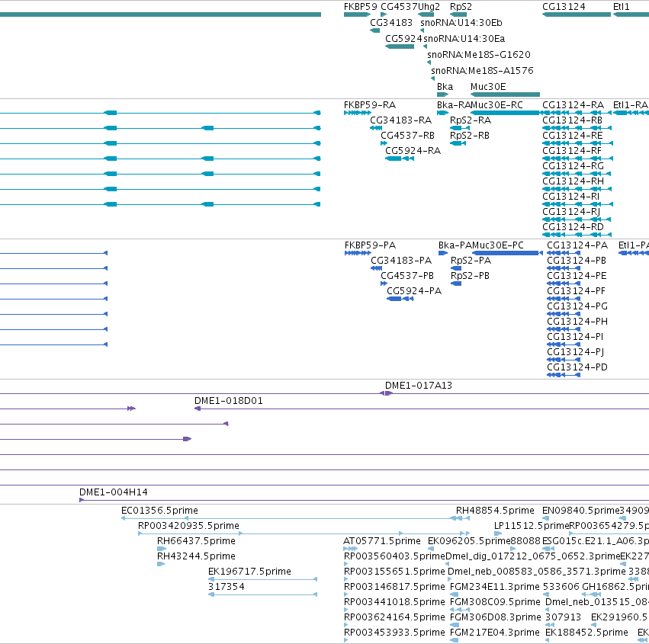649x644 pixels.
Task: Select the CG13124-RE transcript label
Action: (x=573, y=135)
